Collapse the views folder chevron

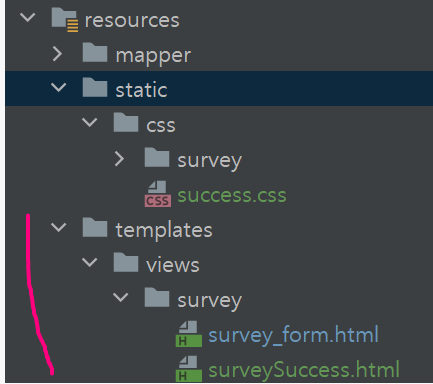(x=90, y=262)
